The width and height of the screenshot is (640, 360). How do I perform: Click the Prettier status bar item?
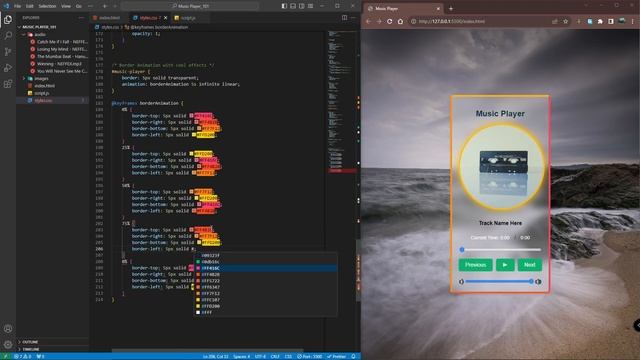click(337, 356)
